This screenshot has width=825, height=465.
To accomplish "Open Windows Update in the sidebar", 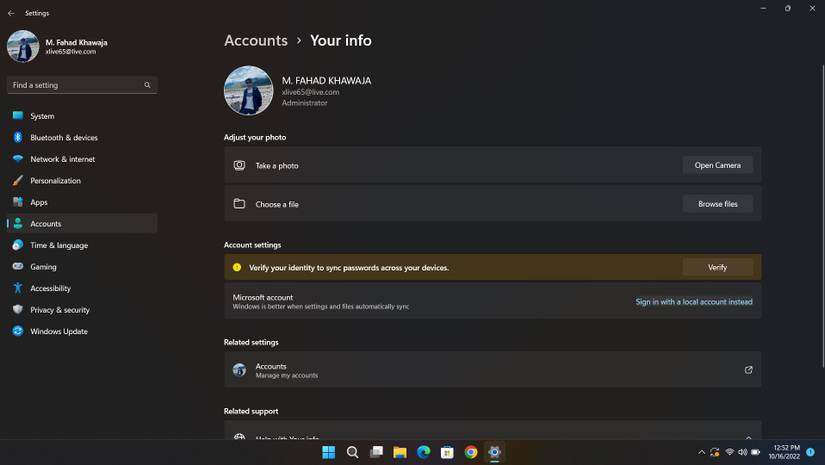I will click(x=82, y=331).
